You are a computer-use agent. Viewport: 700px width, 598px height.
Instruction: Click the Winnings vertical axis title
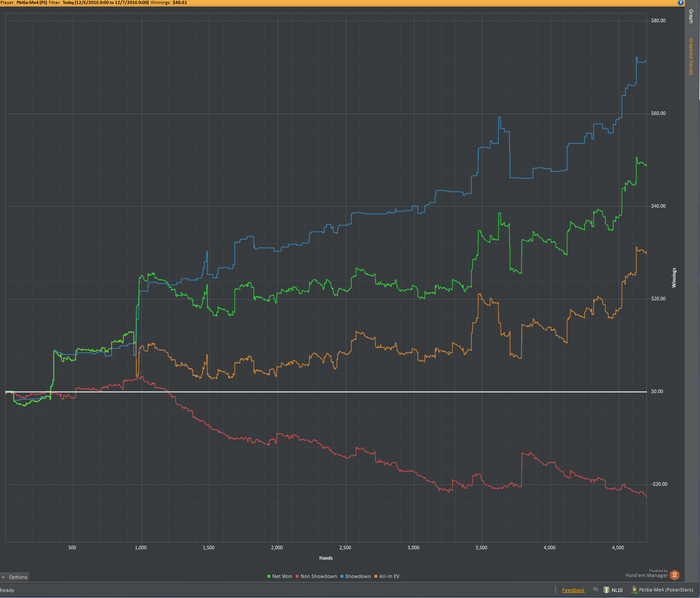pos(674,278)
